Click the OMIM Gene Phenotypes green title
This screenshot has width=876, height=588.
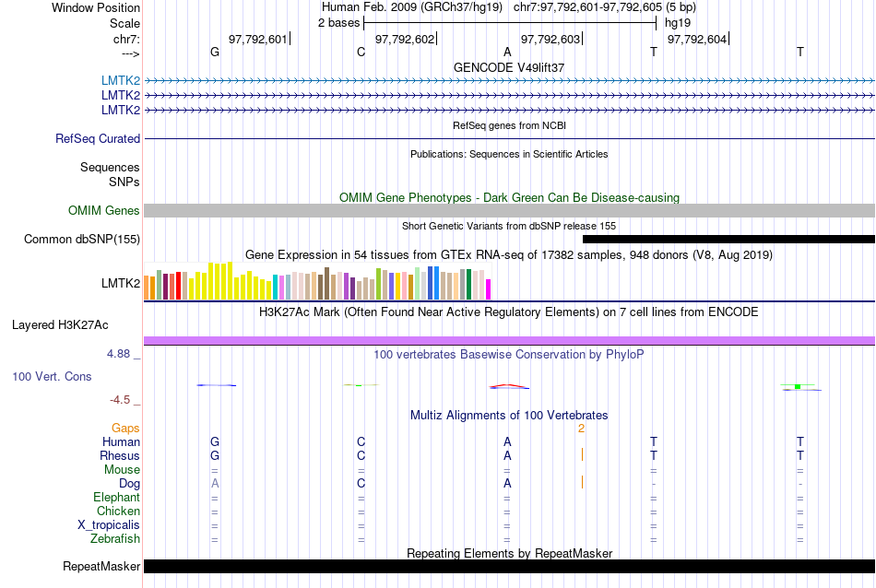510,197
